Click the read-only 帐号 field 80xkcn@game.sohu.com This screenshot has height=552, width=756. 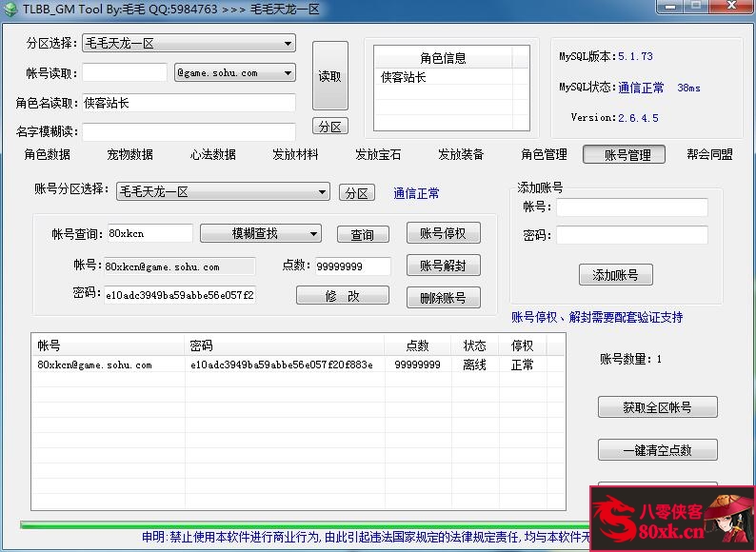coord(180,266)
